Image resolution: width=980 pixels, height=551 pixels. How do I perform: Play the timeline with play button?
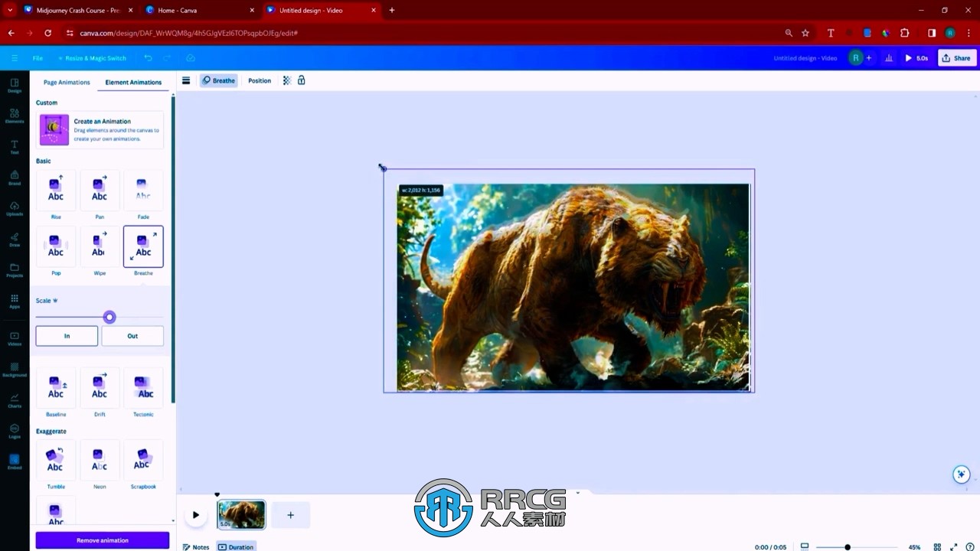(x=196, y=515)
